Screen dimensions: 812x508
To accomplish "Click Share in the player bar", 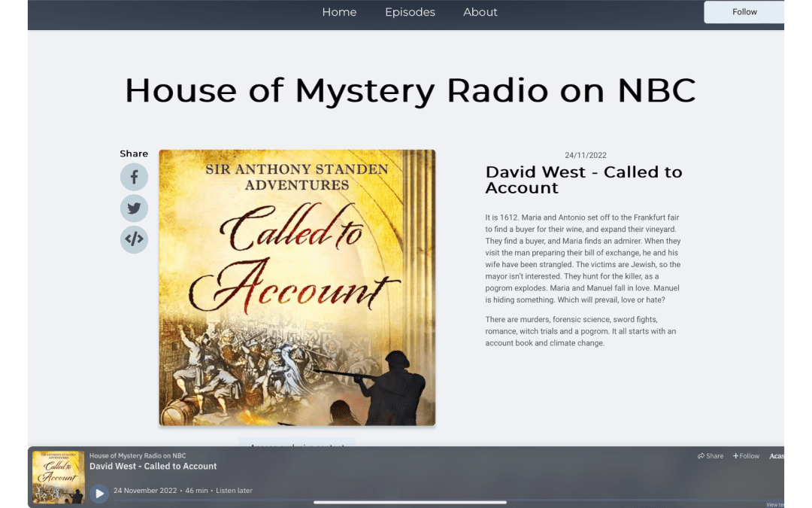I will [x=710, y=456].
